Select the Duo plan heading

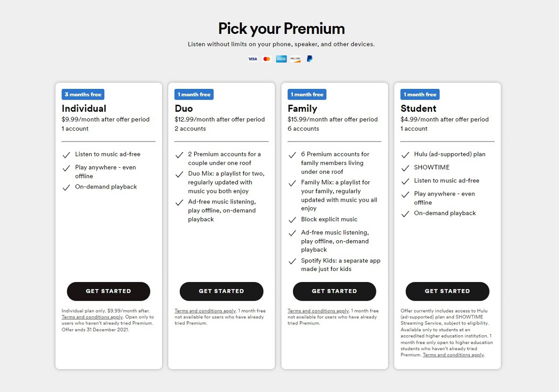(x=184, y=108)
